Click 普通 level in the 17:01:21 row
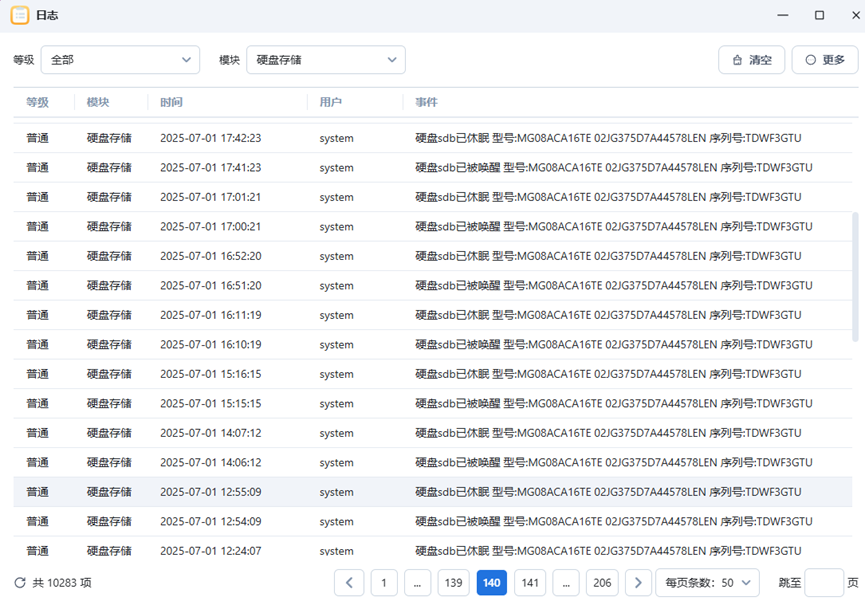865x605 pixels. coord(38,197)
